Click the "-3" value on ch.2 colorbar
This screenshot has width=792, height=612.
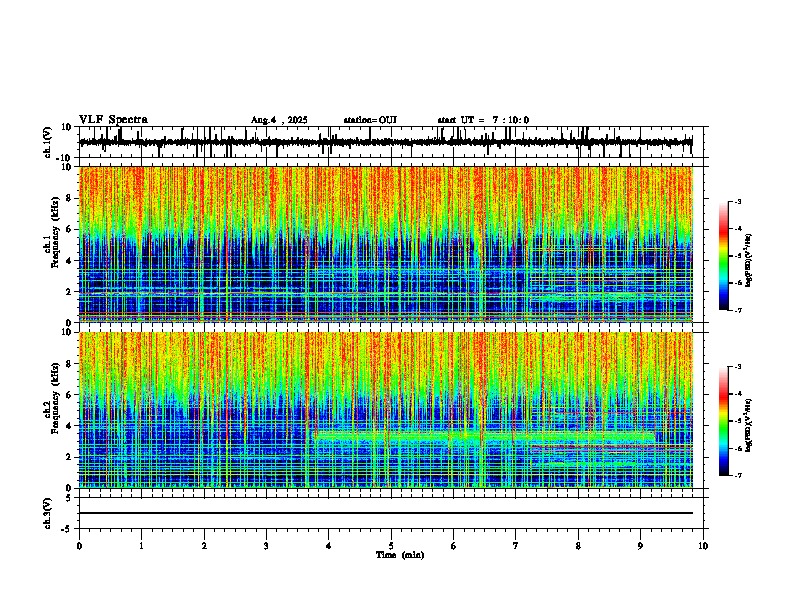(737, 367)
